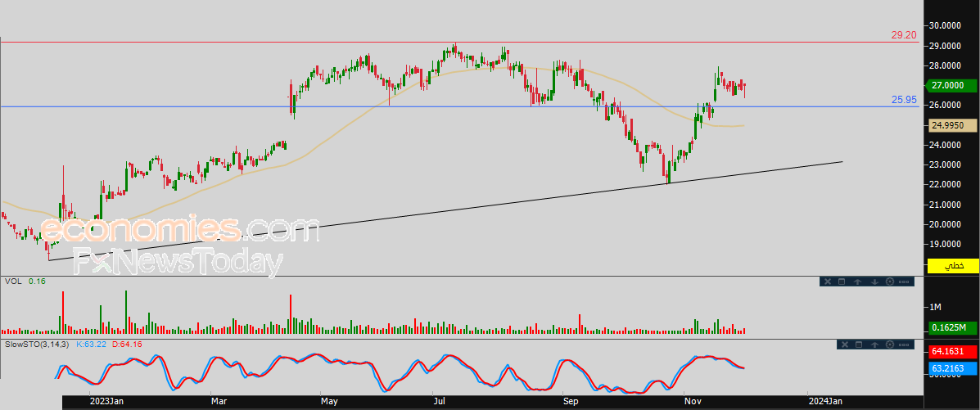Screen dimensions: 980x410
Task: Click the yellow scale-type button on price axis
Action: (x=953, y=266)
